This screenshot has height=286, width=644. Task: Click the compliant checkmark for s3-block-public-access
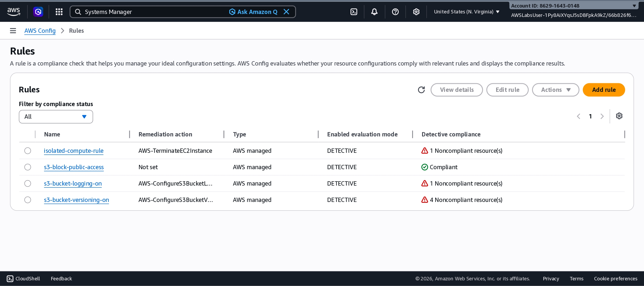click(425, 167)
